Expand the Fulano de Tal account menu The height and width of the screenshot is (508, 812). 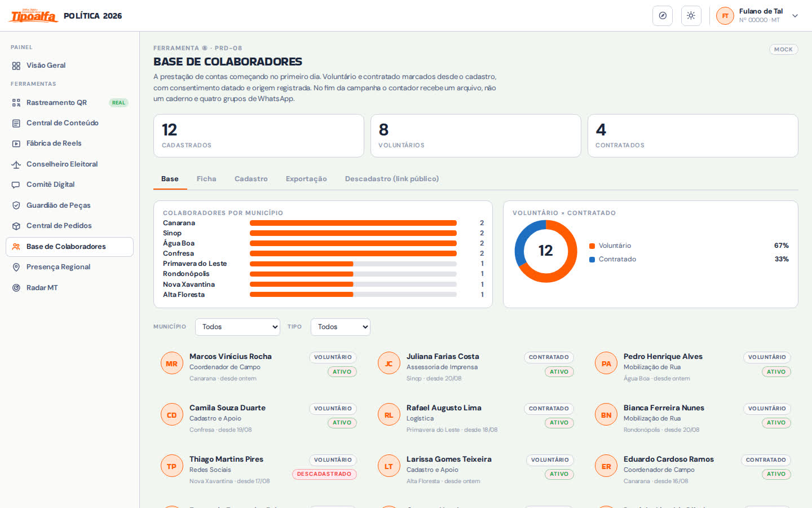click(795, 16)
